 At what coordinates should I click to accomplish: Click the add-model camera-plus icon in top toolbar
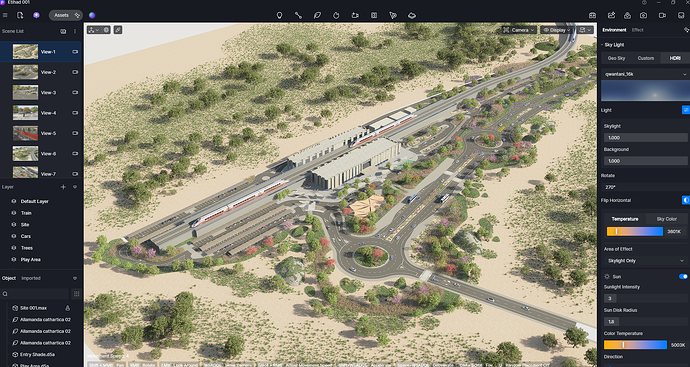coord(355,15)
